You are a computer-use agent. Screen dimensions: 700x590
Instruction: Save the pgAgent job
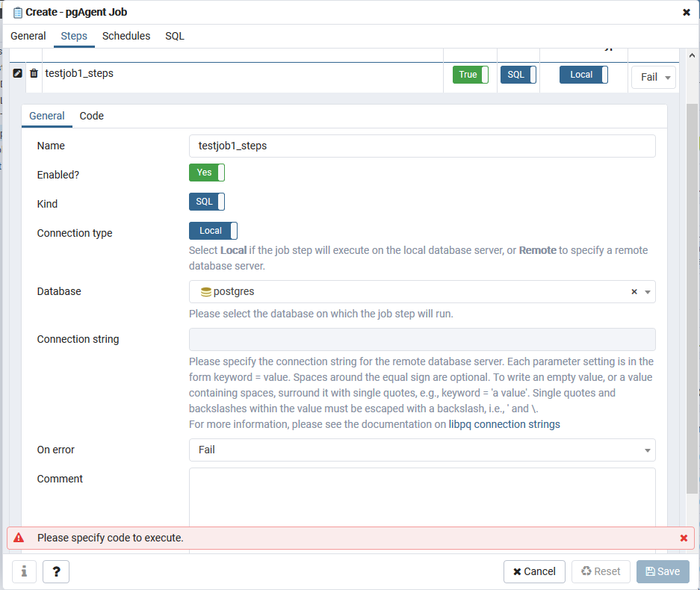(663, 571)
